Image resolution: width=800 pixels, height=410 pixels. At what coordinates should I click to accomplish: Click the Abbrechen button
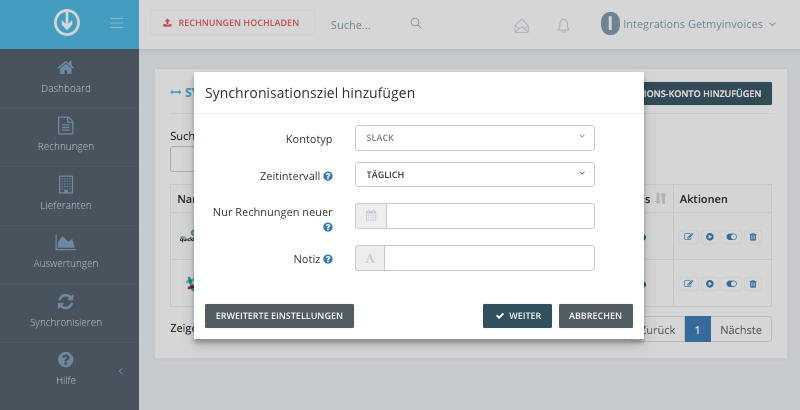(595, 316)
